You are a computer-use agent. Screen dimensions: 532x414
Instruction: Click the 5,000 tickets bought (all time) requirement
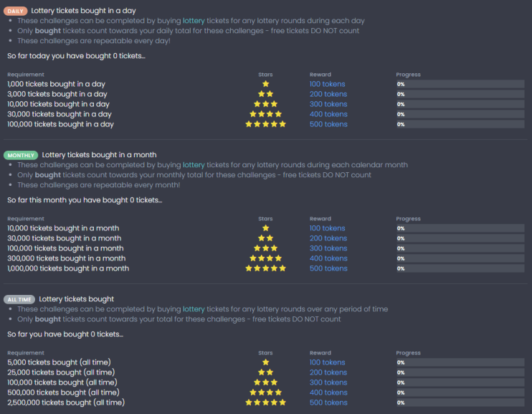point(59,362)
